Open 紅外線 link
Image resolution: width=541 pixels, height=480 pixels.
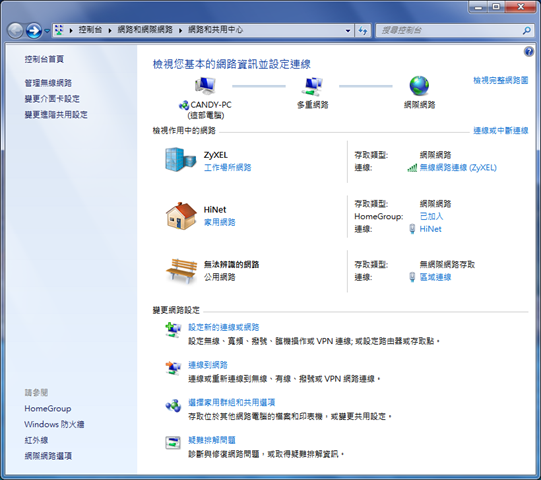click(36, 440)
